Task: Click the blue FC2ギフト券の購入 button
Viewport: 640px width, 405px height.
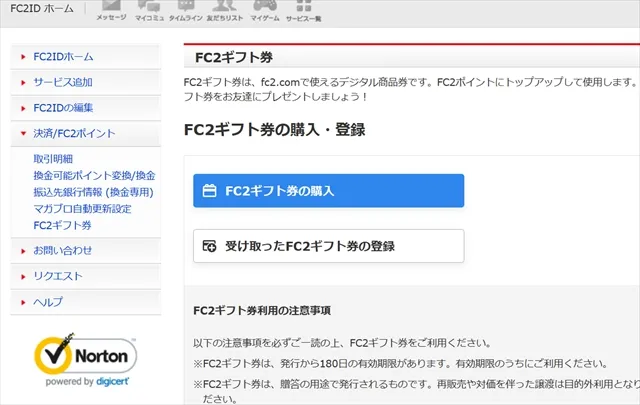Action: tap(329, 191)
